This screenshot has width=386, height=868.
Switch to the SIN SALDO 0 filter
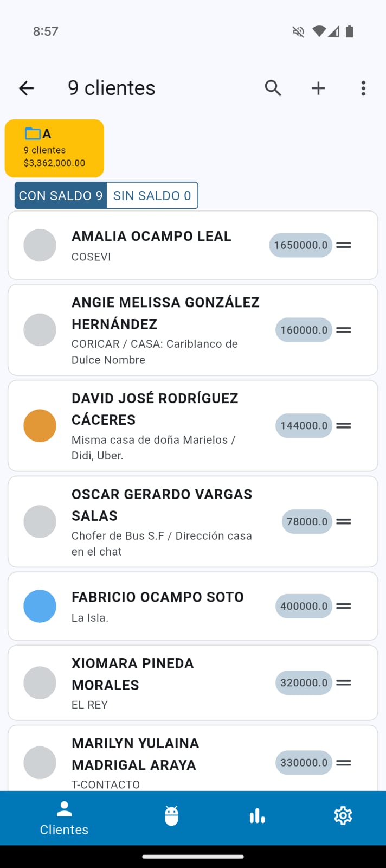click(x=152, y=195)
